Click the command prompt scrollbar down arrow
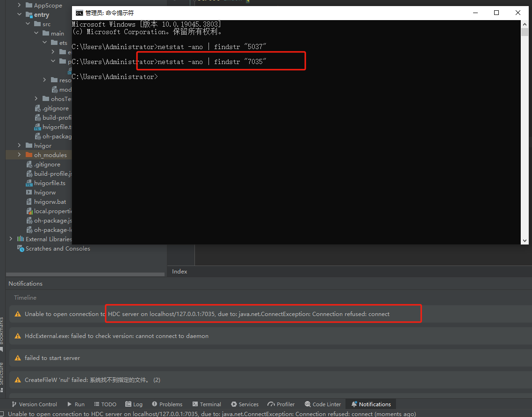532x417 pixels. 525,241
